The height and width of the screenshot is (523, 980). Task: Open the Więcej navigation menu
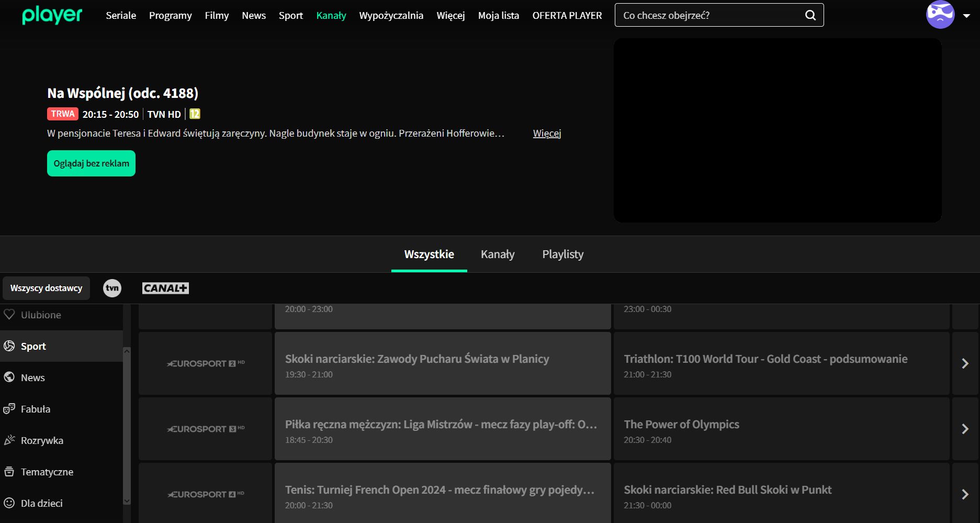(x=450, y=16)
